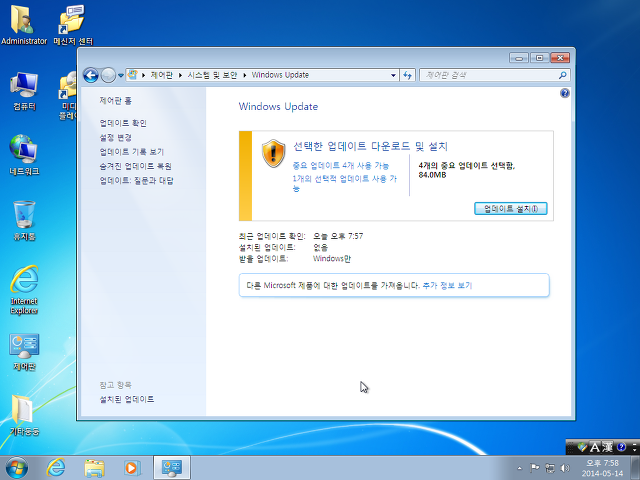This screenshot has width=640, height=480.
Task: Click the taskbar clock showing 오후 7:58
Action: [602, 468]
